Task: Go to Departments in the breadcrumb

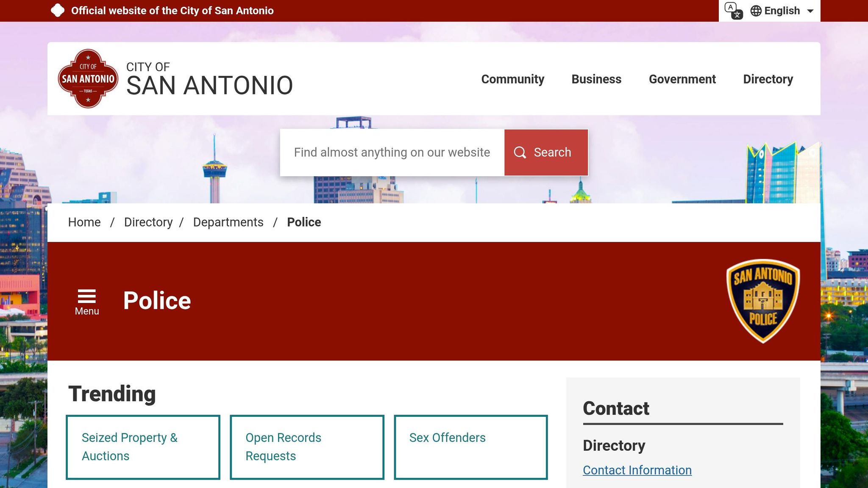Action: tap(228, 222)
